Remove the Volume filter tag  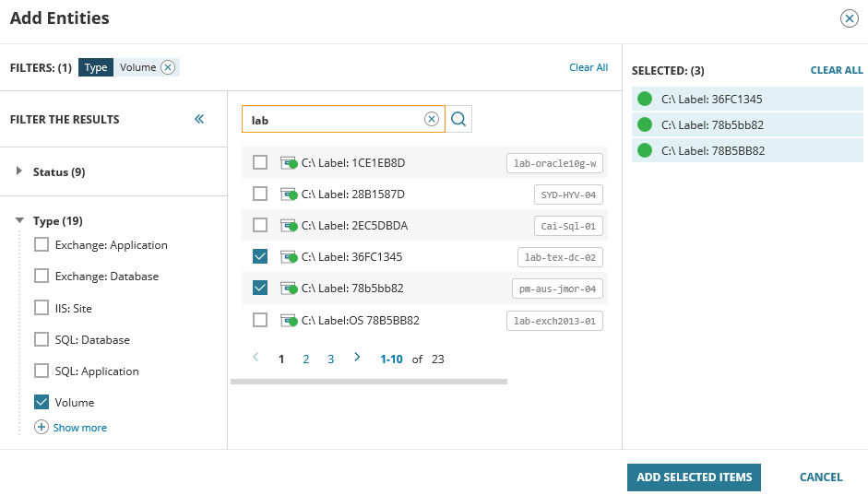point(167,67)
